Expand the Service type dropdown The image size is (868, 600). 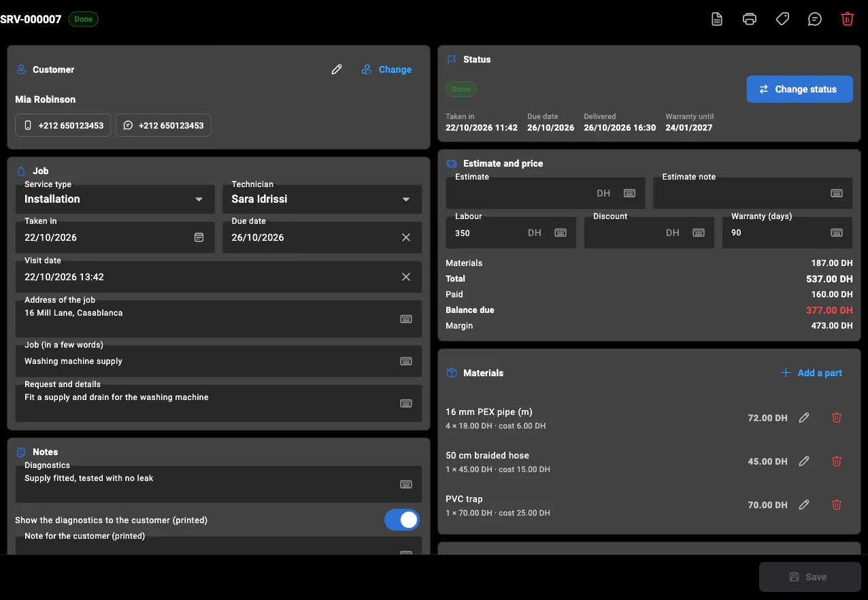click(x=115, y=199)
